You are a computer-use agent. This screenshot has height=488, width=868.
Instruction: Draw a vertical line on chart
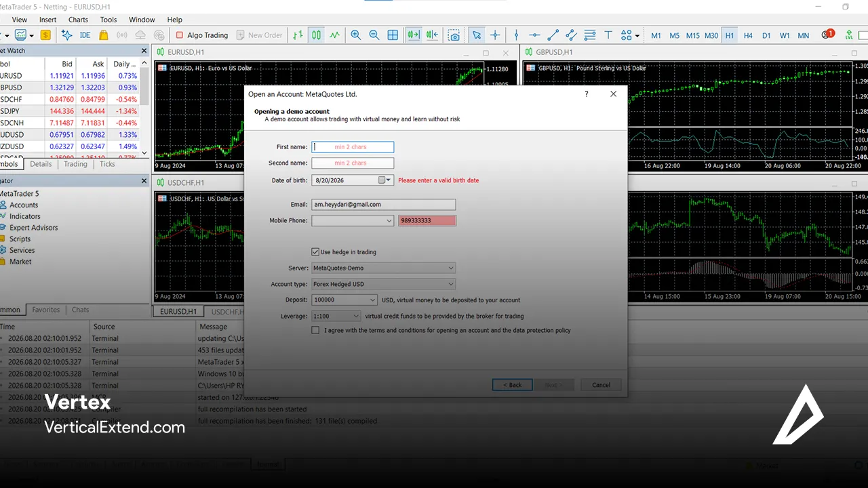click(x=516, y=35)
